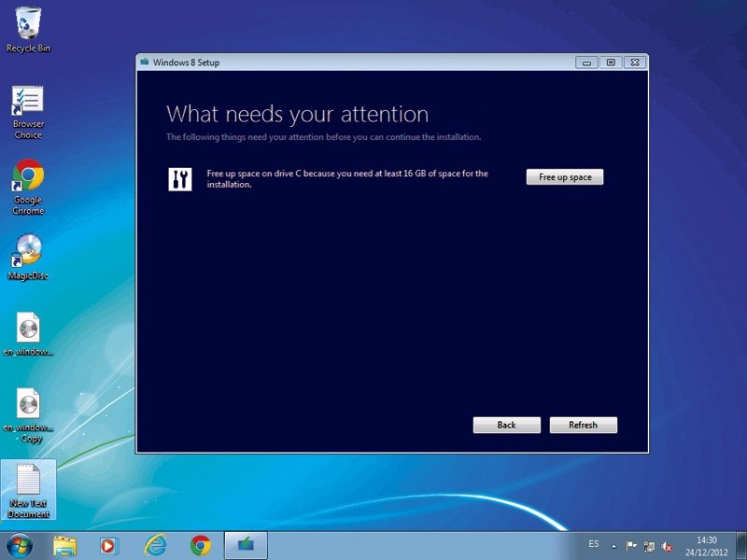This screenshot has height=560, width=747.
Task: Select the first en_window... ISO file
Action: 28,334
